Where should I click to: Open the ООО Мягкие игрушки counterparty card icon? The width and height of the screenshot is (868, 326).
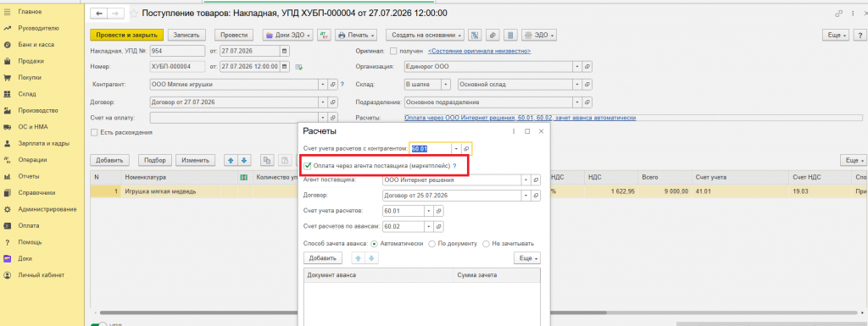[x=332, y=85]
